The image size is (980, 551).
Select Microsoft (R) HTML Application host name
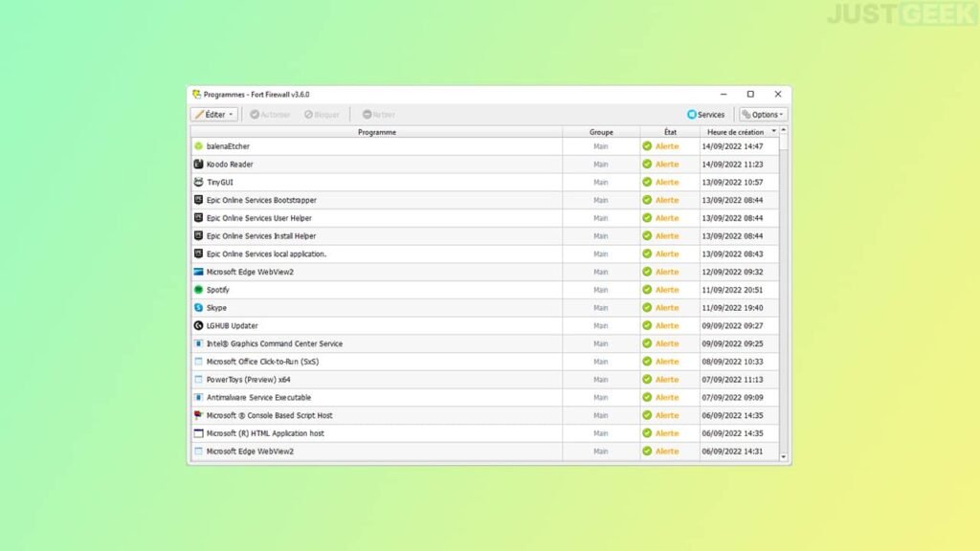click(x=266, y=433)
